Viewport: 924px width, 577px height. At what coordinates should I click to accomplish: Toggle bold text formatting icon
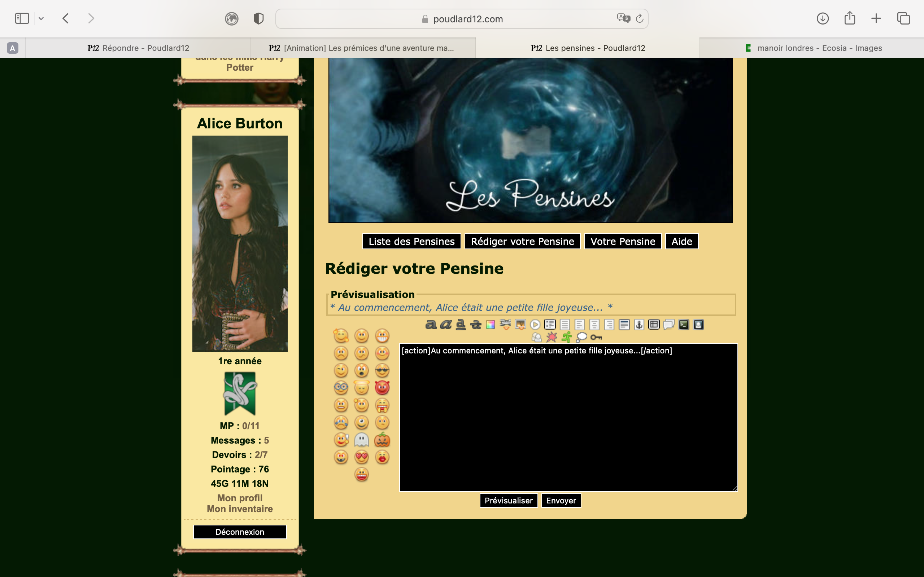(x=431, y=324)
